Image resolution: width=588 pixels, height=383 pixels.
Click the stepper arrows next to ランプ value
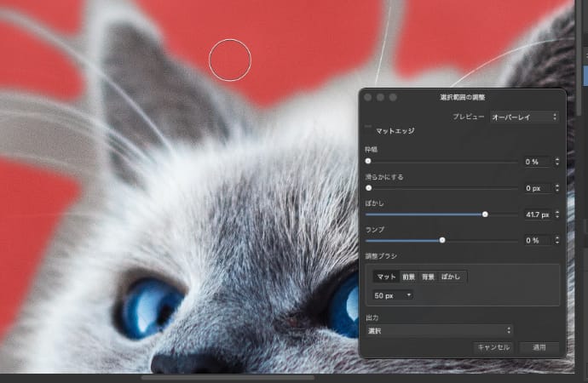click(x=556, y=241)
